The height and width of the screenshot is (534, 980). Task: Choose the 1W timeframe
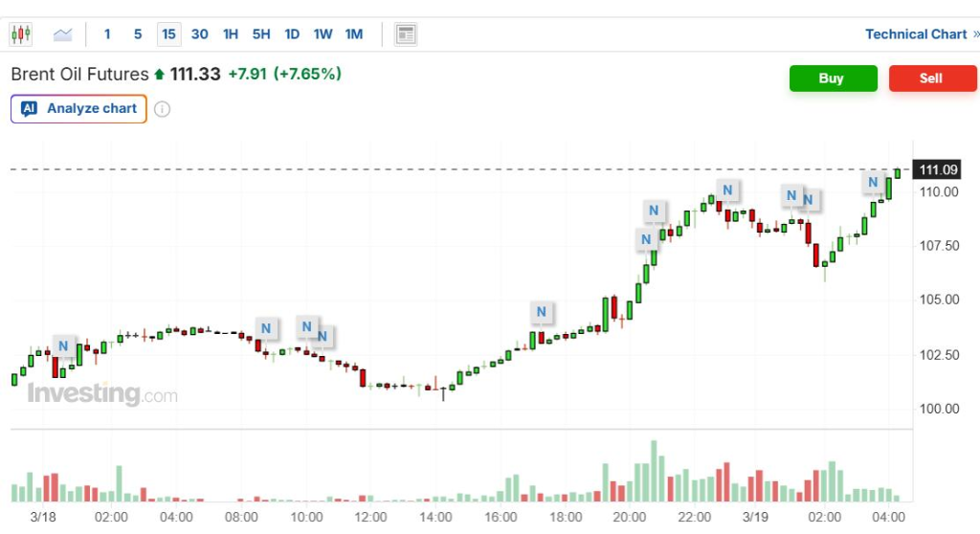click(x=323, y=33)
